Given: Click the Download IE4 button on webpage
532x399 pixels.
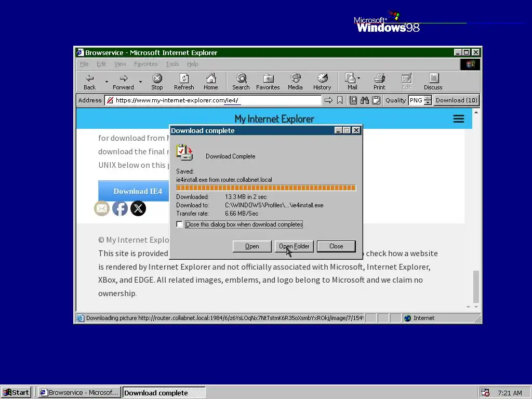Looking at the screenshot, I should (x=134, y=191).
